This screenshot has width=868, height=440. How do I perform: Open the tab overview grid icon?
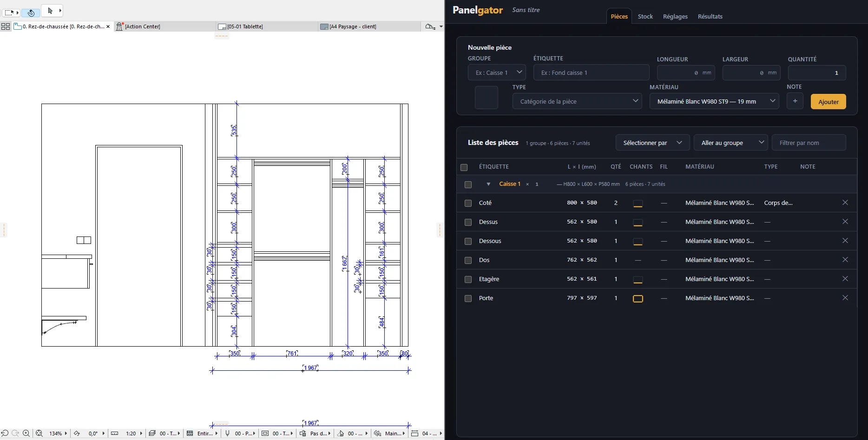point(6,26)
